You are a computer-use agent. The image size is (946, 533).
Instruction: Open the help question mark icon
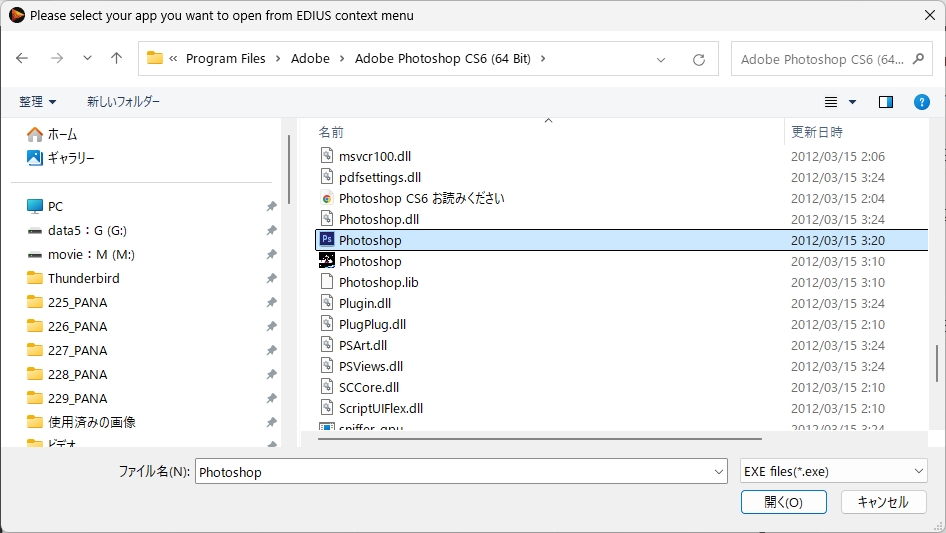[x=922, y=102]
